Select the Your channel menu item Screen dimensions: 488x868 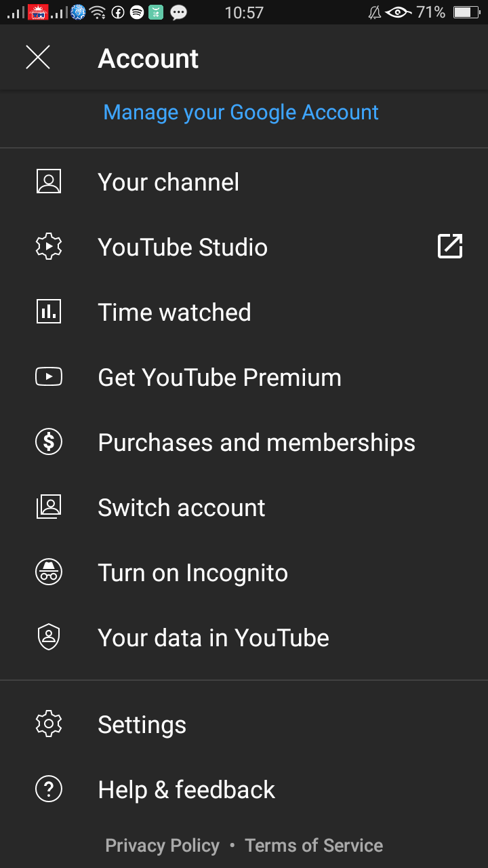(x=244, y=182)
